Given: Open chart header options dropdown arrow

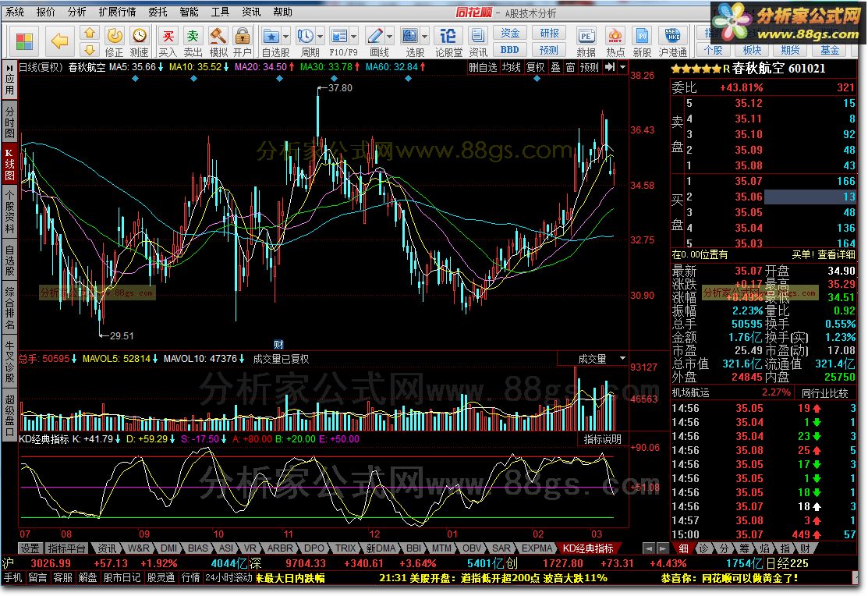Looking at the screenshot, I should coord(623,67).
